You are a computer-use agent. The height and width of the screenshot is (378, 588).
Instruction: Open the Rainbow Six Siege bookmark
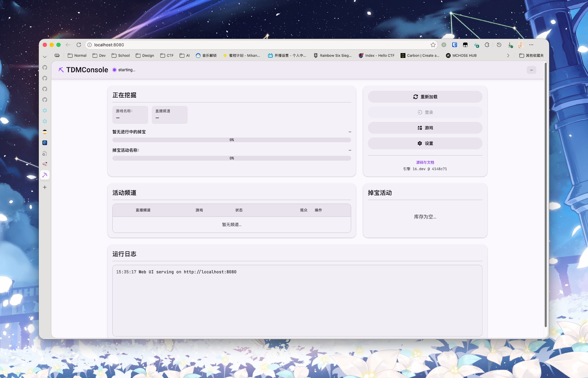pyautogui.click(x=332, y=55)
